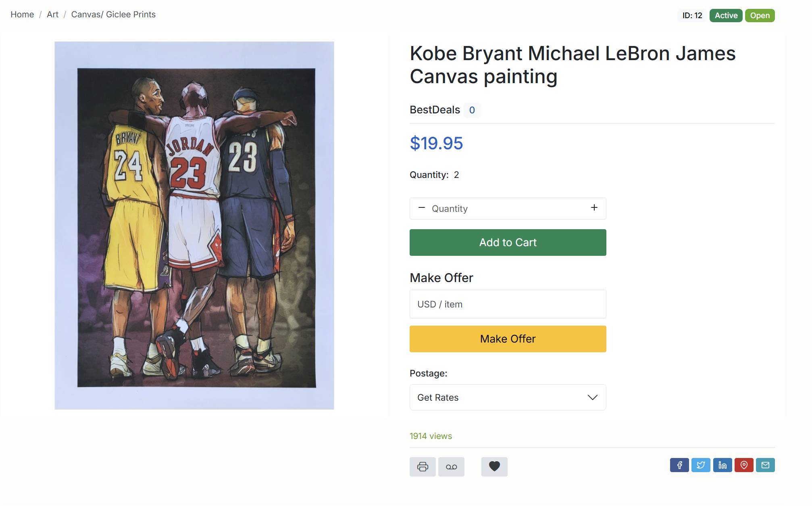The width and height of the screenshot is (812, 506).
Task: Increase quantity with plus button
Action: coord(594,208)
